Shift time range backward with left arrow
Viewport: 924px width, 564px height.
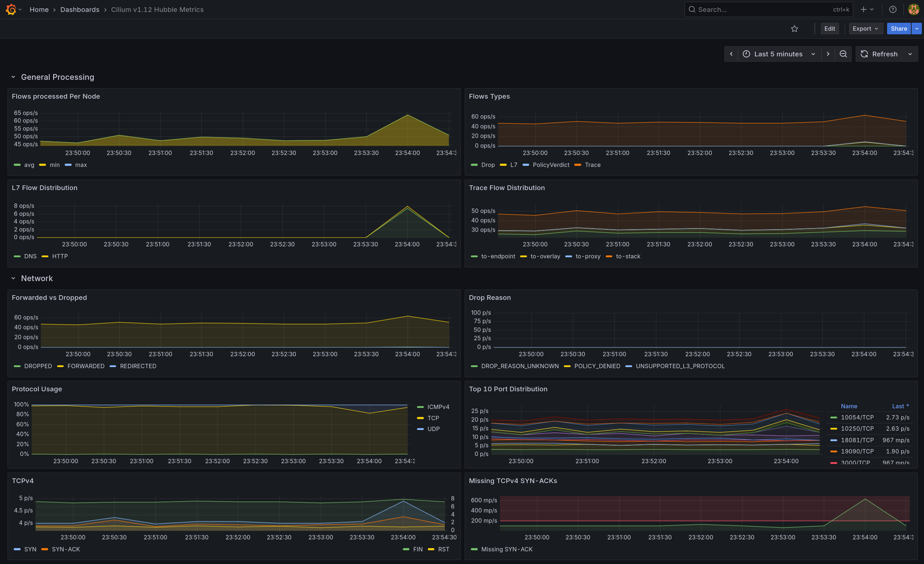pos(731,54)
